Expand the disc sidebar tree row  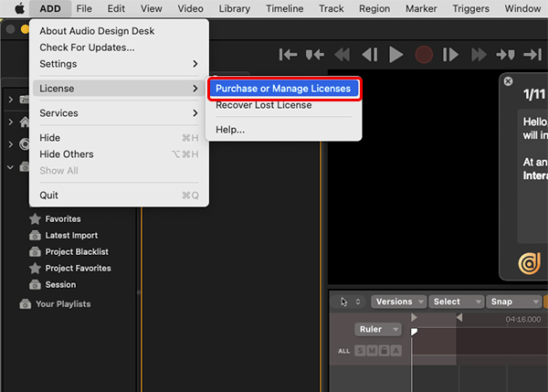[x=10, y=144]
